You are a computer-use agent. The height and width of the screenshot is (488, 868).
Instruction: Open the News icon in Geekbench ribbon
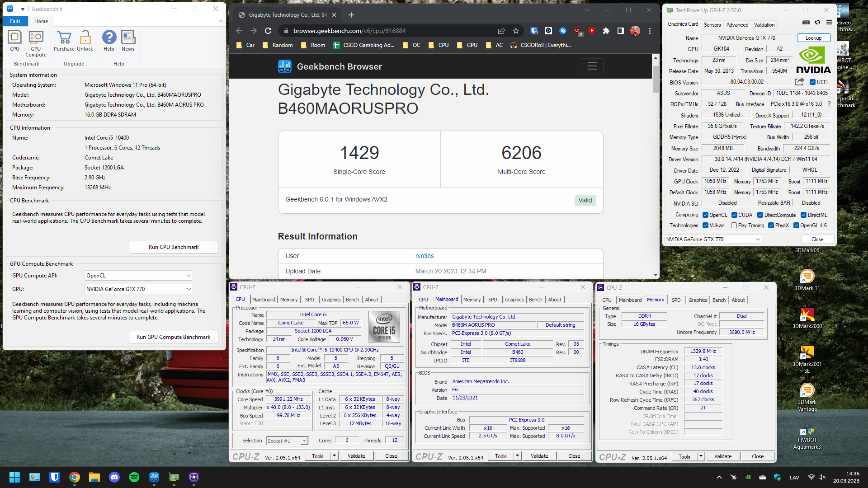pyautogui.click(x=128, y=41)
